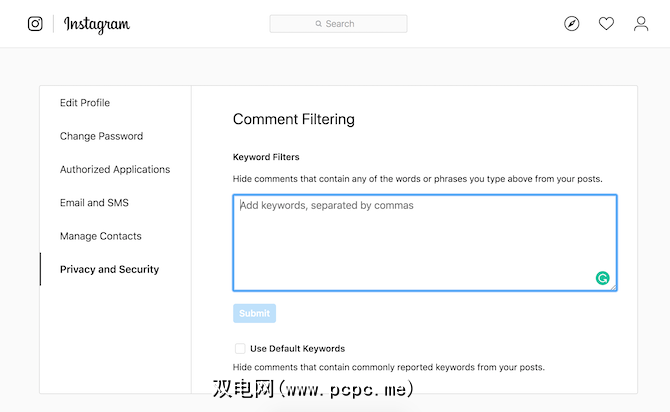Image resolution: width=670 pixels, height=412 pixels.
Task: Select Manage Contacts in the sidebar
Action: [101, 236]
